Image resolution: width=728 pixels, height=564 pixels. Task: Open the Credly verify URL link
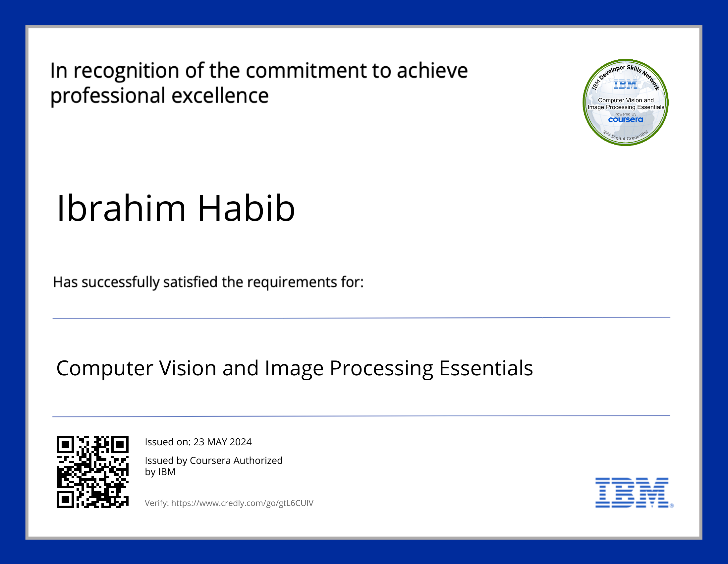(242, 503)
